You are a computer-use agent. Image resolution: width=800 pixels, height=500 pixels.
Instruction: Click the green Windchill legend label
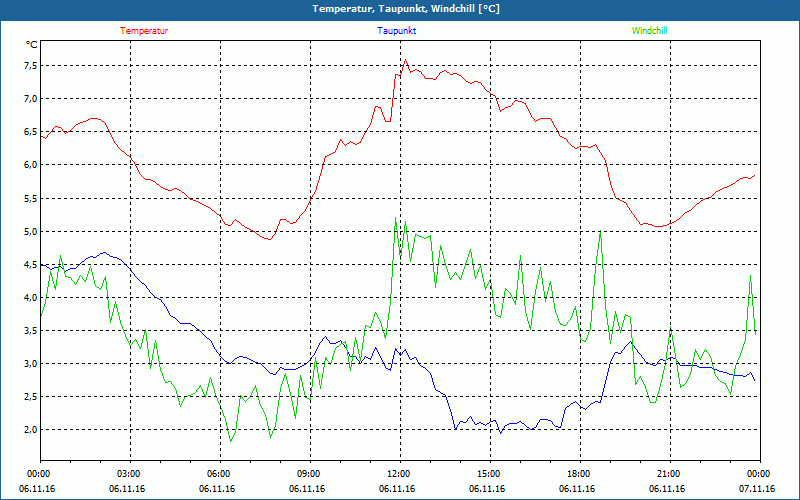(x=649, y=31)
